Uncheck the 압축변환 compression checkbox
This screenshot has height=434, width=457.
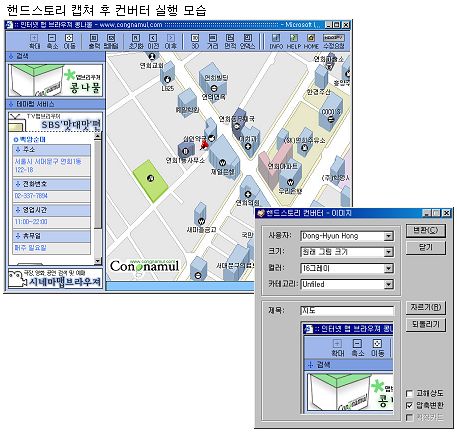pos(409,406)
